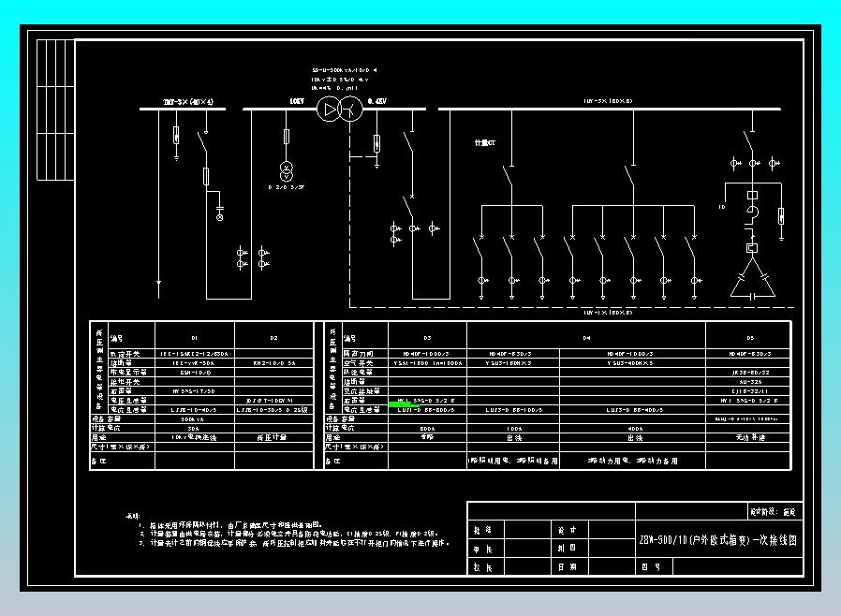Select the HD40F-1000/3 cell in column D3
Screen dimensions: 841x616
click(x=427, y=354)
